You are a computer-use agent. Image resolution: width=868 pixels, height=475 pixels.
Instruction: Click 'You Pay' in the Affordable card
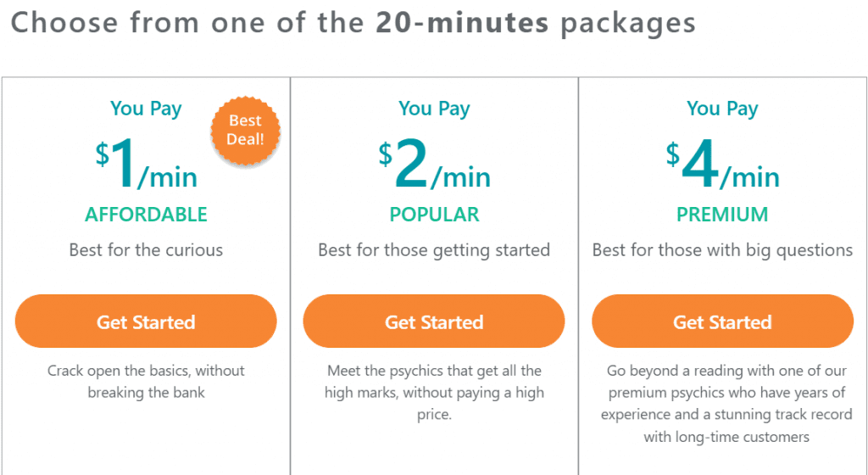146,109
